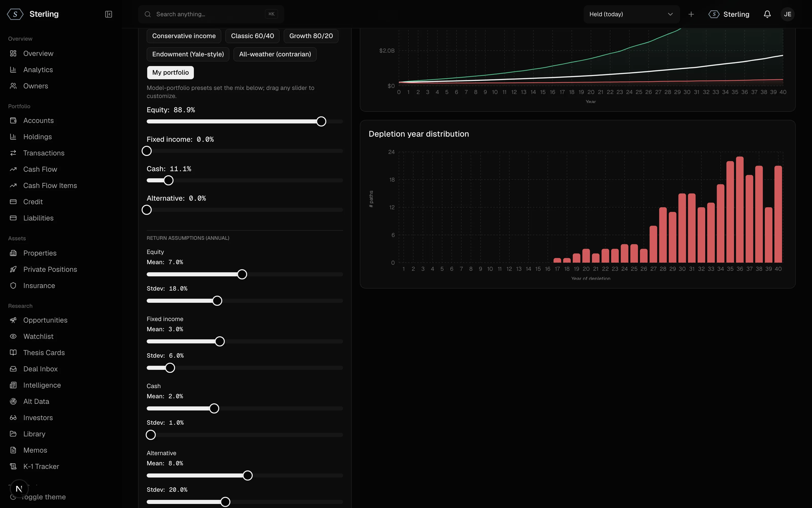This screenshot has height=508, width=812.
Task: Collapse the sidebar panel icon
Action: 108,14
